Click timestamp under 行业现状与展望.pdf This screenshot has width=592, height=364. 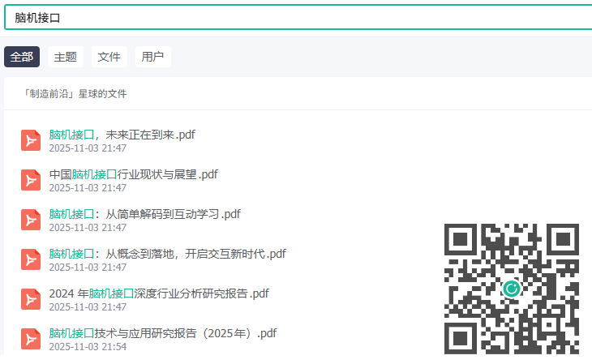click(x=88, y=187)
